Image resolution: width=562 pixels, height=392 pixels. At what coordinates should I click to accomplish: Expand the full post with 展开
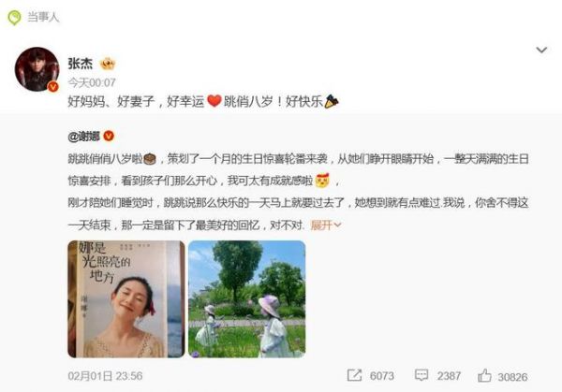pos(326,225)
